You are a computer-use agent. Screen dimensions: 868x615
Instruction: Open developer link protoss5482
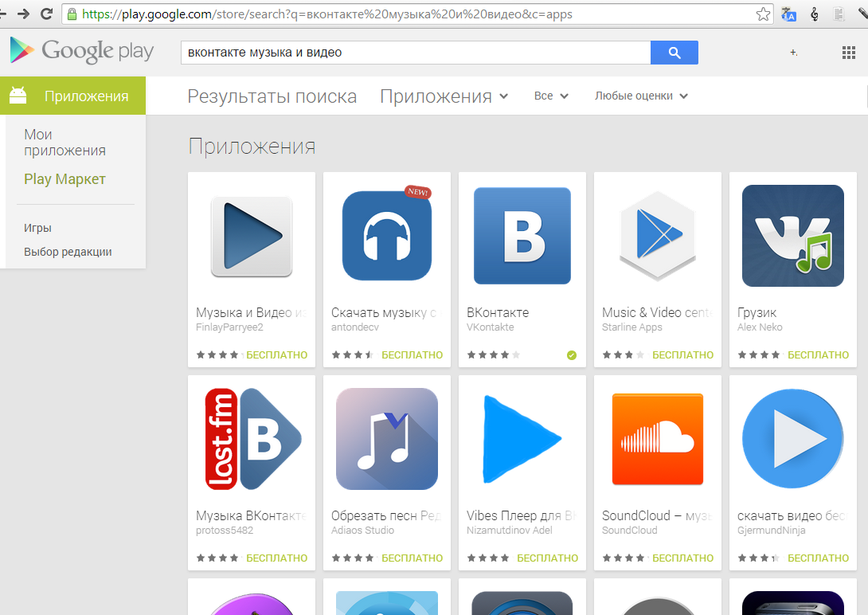pyautogui.click(x=225, y=531)
